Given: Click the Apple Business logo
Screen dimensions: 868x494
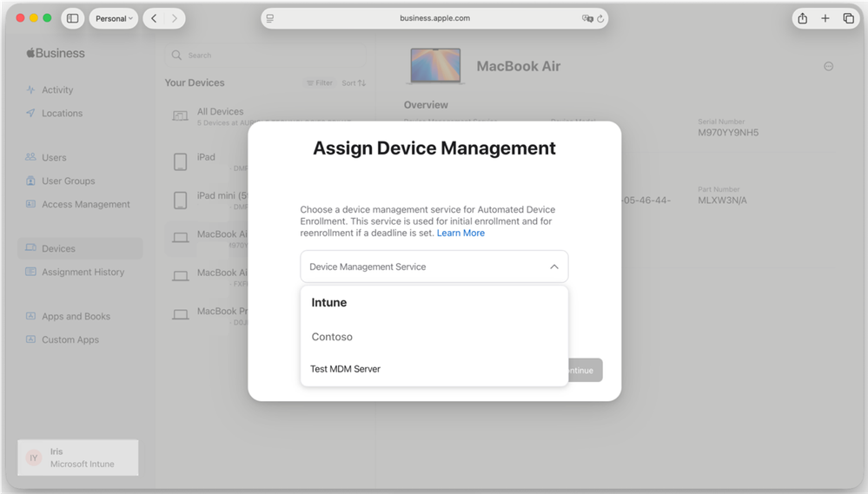Looking at the screenshot, I should tap(56, 53).
